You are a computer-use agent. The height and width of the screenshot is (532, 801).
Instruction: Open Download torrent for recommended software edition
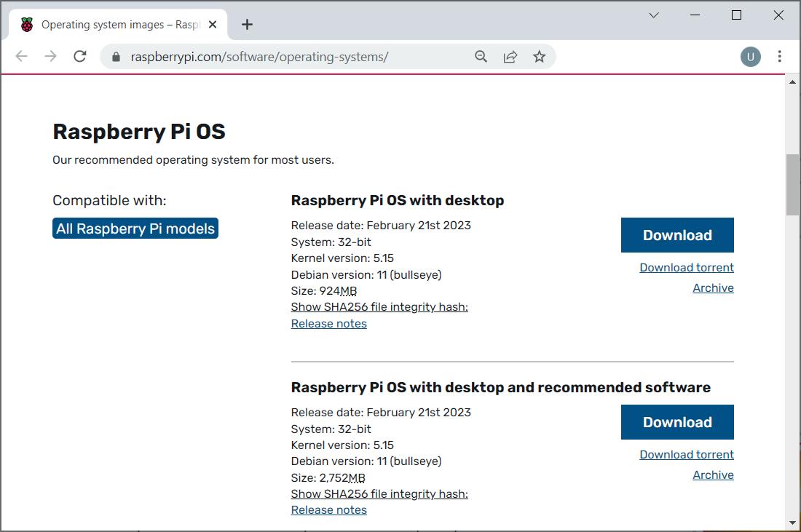pyautogui.click(x=686, y=454)
